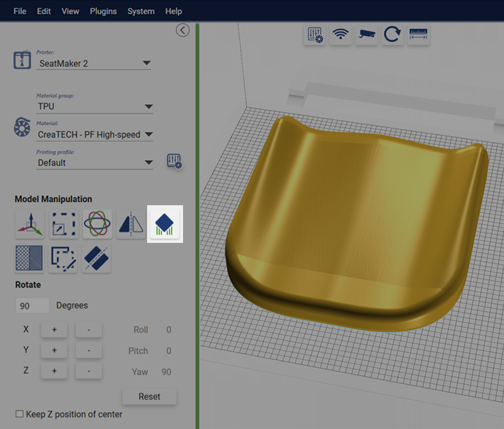This screenshot has height=429, width=504.
Task: Open the Material dropdown CreaTECH
Action: (x=94, y=134)
